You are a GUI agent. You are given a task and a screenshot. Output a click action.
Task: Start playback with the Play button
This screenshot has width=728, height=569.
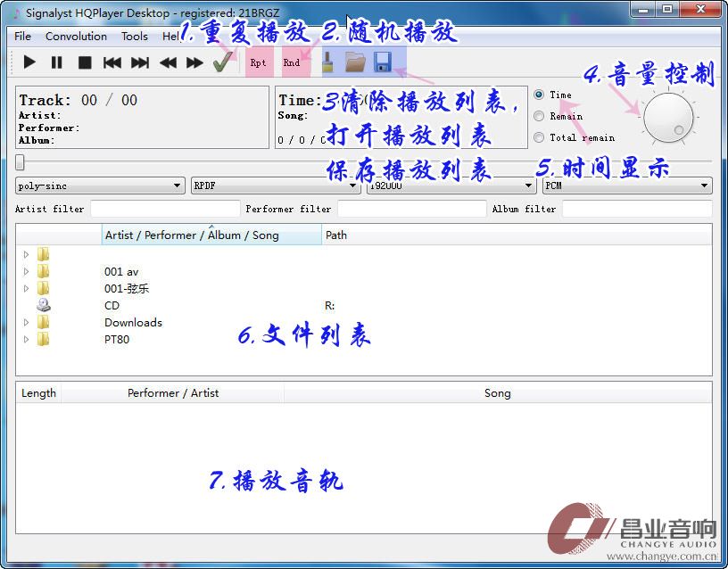(29, 62)
